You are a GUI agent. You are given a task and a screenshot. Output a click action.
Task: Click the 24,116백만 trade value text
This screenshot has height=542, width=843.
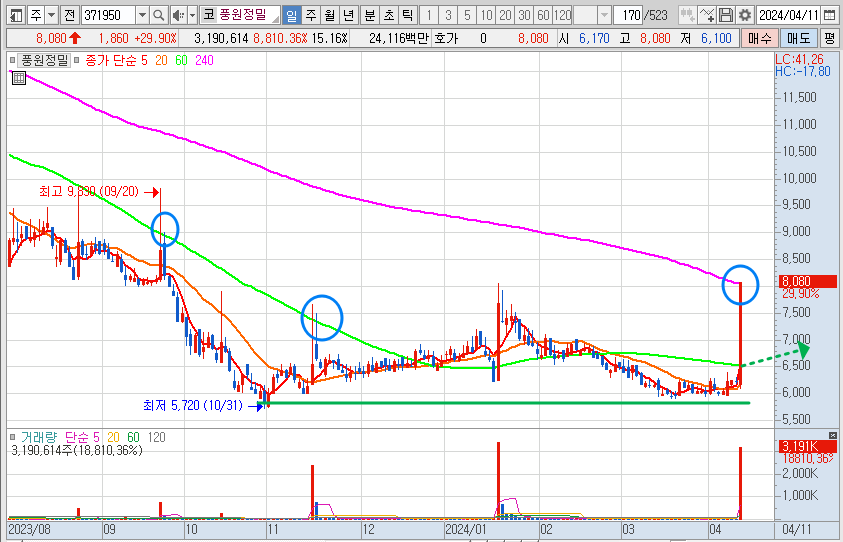398,38
